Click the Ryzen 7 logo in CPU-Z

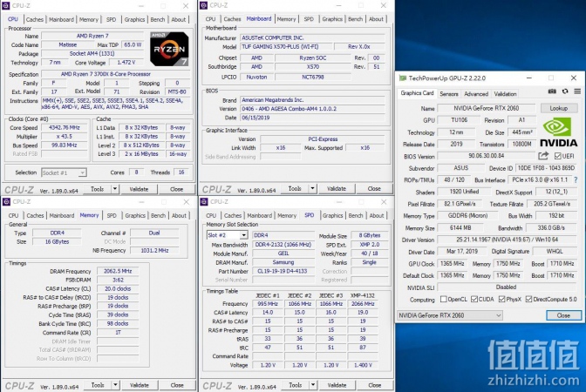(x=169, y=50)
